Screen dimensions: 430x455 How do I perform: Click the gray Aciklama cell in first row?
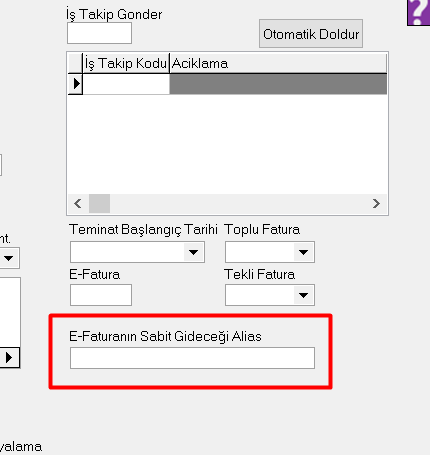(278, 84)
